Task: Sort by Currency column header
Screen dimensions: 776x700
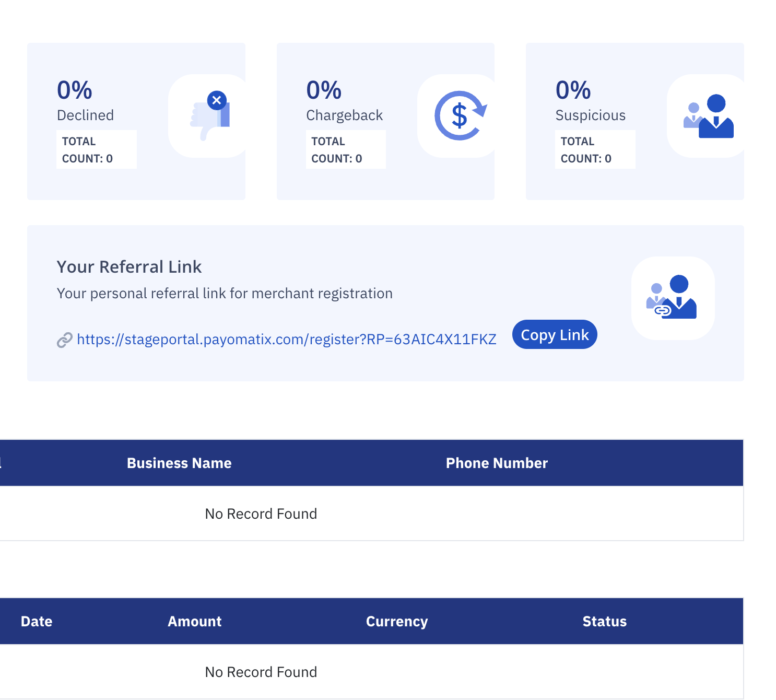Action: (396, 622)
